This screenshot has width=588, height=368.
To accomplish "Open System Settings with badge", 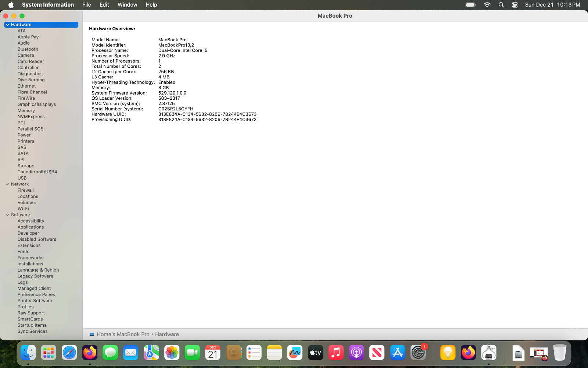I will coord(418,353).
